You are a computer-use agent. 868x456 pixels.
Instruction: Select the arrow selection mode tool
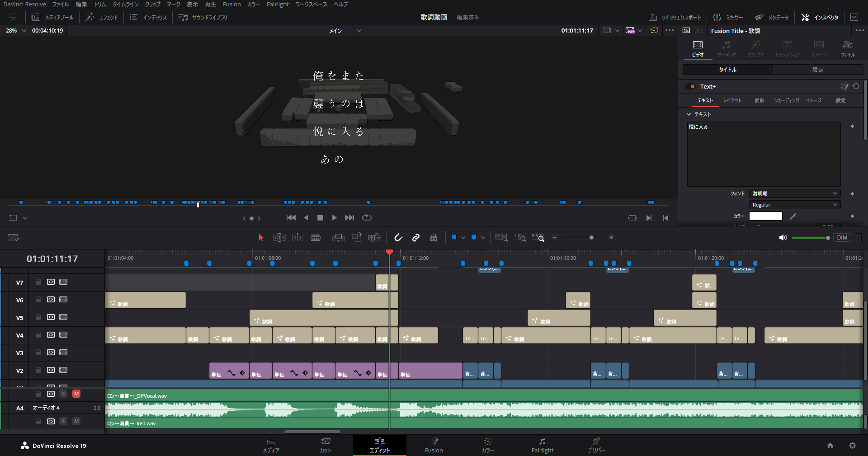point(261,238)
